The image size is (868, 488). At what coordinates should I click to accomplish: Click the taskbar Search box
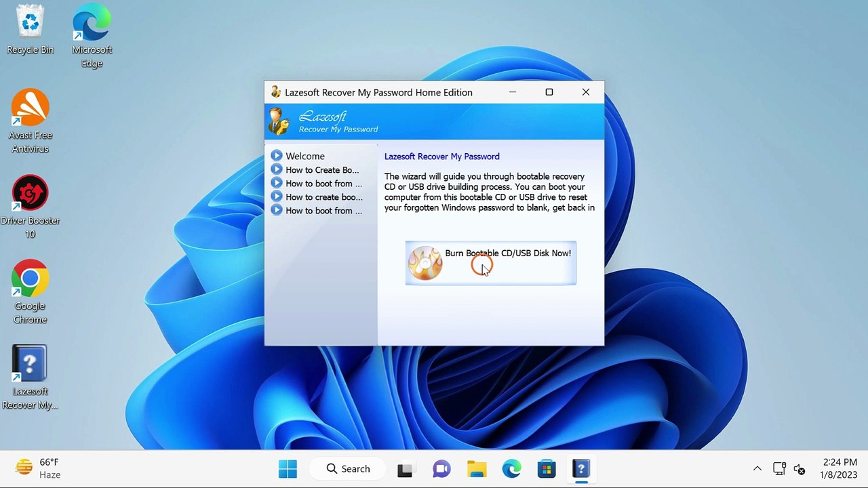point(348,468)
